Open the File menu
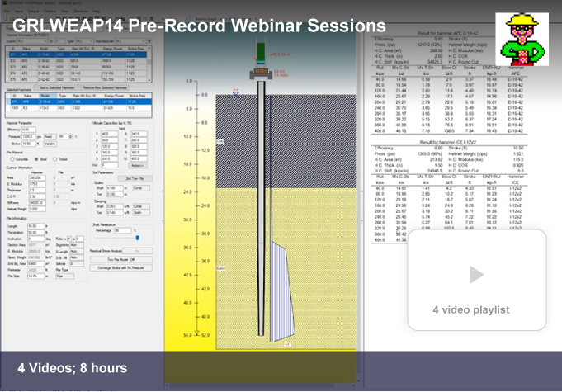The height and width of the screenshot is (392, 562). [x=7, y=11]
